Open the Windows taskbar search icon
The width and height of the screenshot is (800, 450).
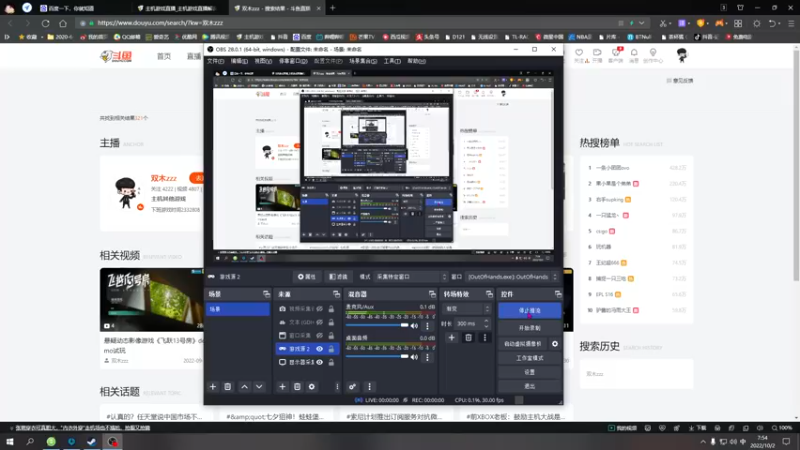[30, 442]
